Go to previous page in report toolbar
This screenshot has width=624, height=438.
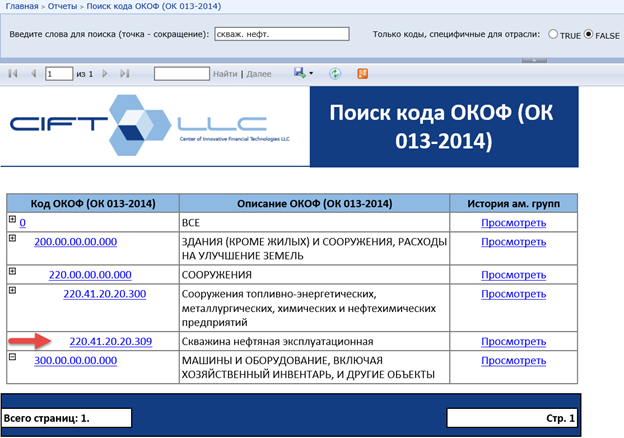(x=33, y=74)
